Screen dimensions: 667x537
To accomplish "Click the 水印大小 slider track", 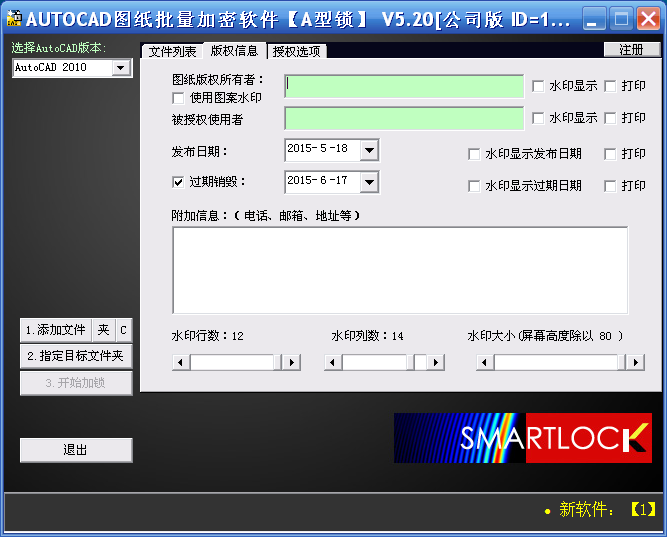I will (559, 362).
